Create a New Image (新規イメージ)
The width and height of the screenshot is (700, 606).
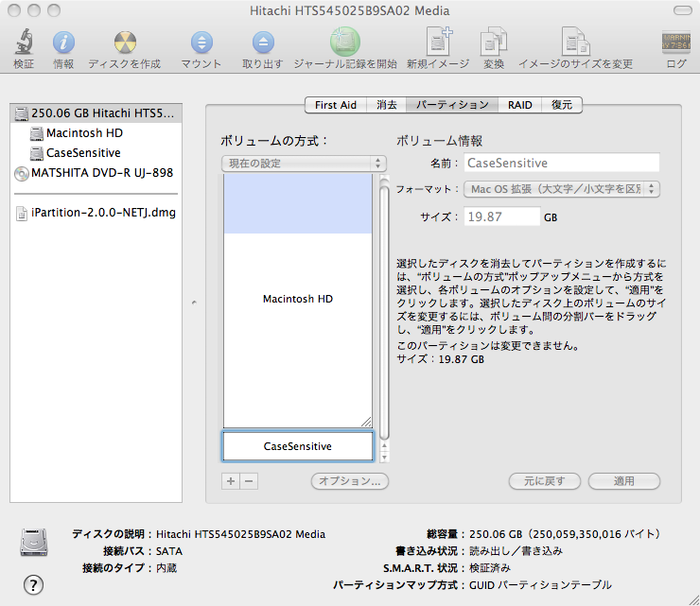[438, 42]
